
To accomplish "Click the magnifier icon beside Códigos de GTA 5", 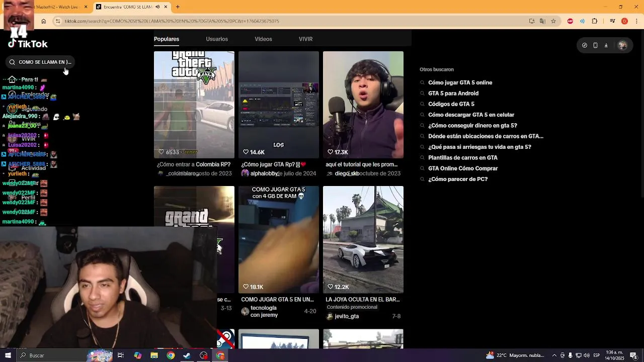I will [422, 104].
